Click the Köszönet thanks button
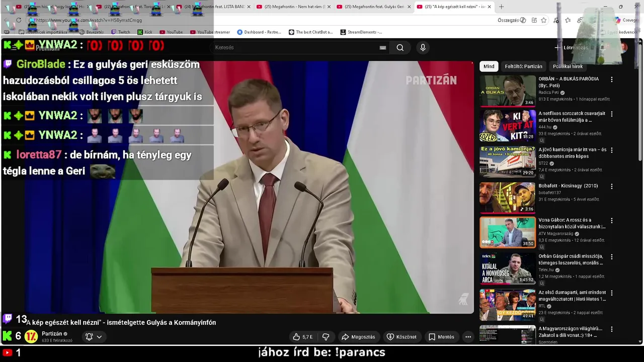Image resolution: width=644 pixels, height=362 pixels. click(x=401, y=337)
